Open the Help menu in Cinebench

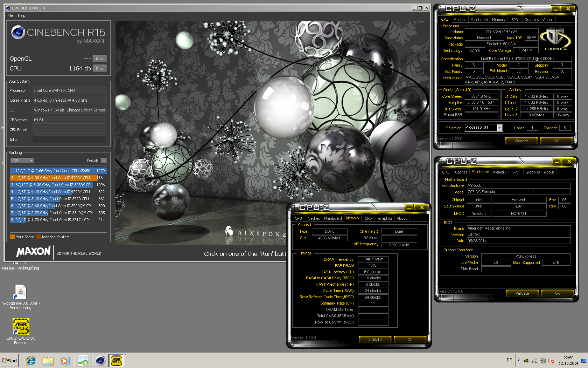(x=22, y=15)
